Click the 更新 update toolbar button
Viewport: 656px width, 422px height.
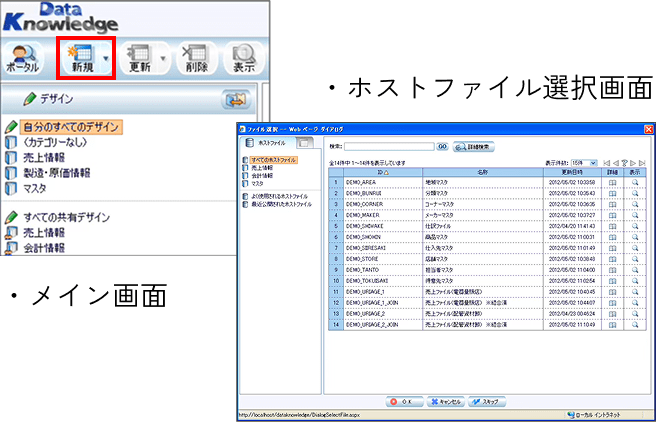tap(140, 59)
